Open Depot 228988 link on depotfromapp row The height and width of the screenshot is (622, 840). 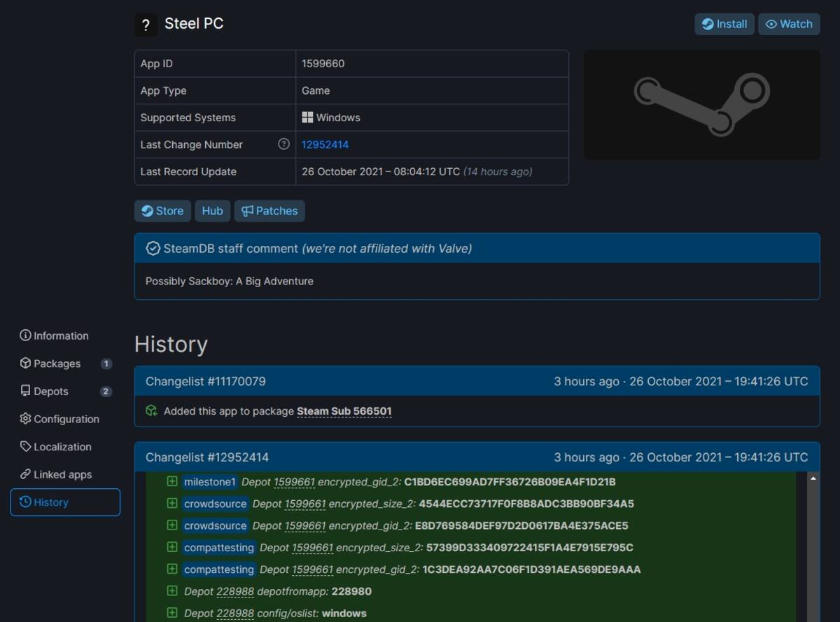click(x=235, y=591)
